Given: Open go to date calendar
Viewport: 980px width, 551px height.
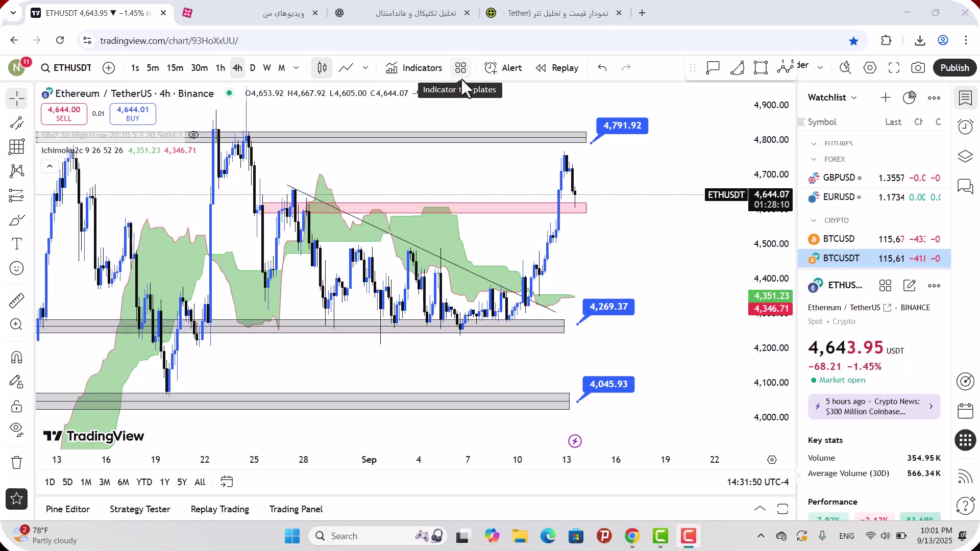Looking at the screenshot, I should 227,482.
